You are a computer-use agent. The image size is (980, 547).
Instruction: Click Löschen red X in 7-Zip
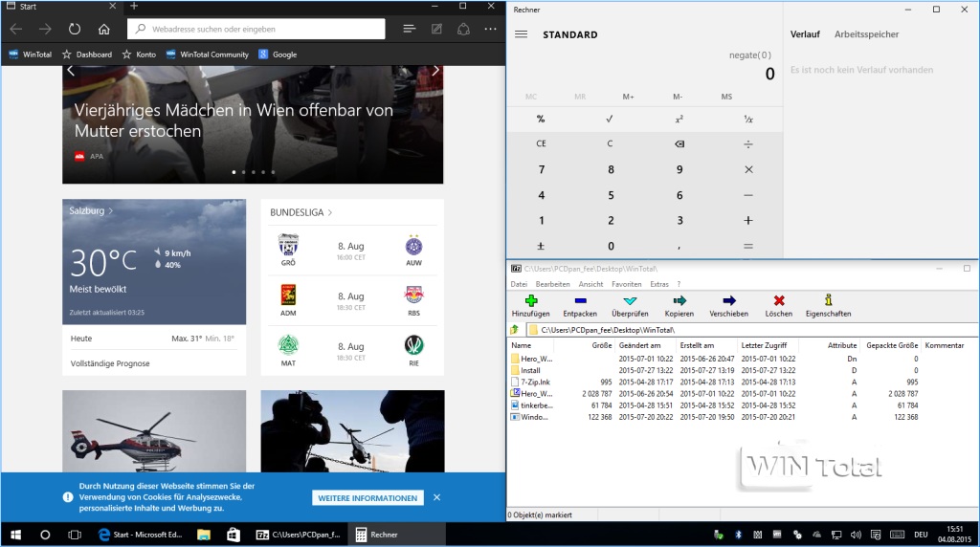[x=779, y=301]
